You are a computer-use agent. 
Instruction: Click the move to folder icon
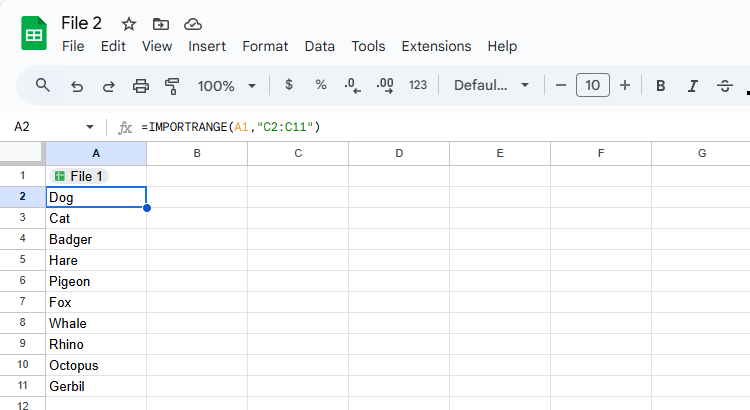click(161, 24)
